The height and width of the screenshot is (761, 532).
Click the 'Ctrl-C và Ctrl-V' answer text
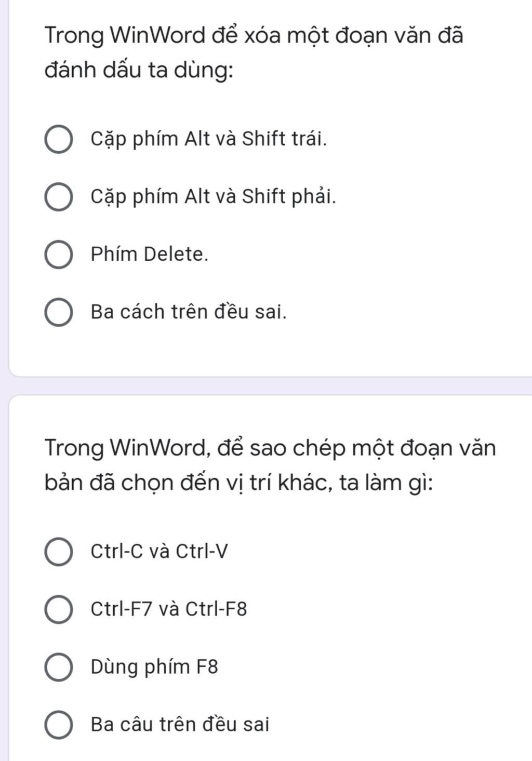tap(159, 551)
